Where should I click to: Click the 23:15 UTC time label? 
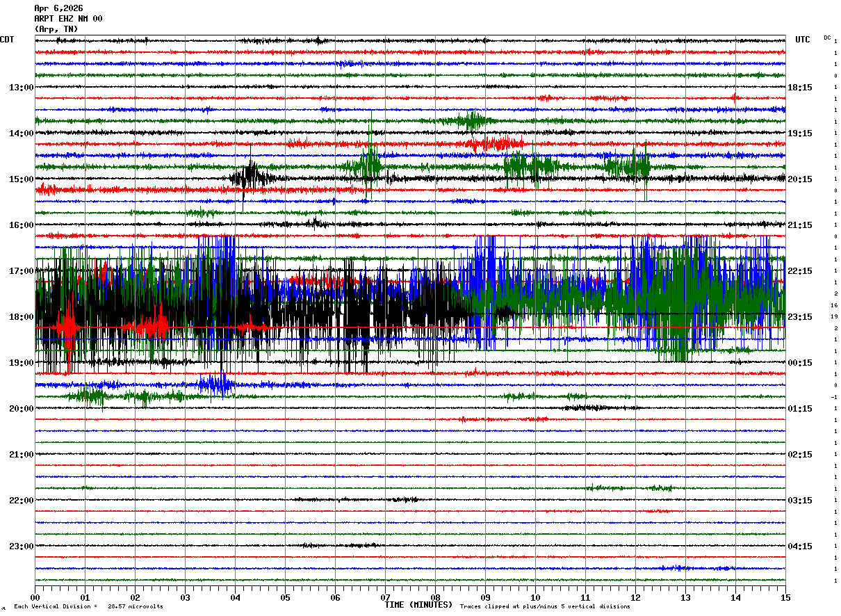point(799,317)
